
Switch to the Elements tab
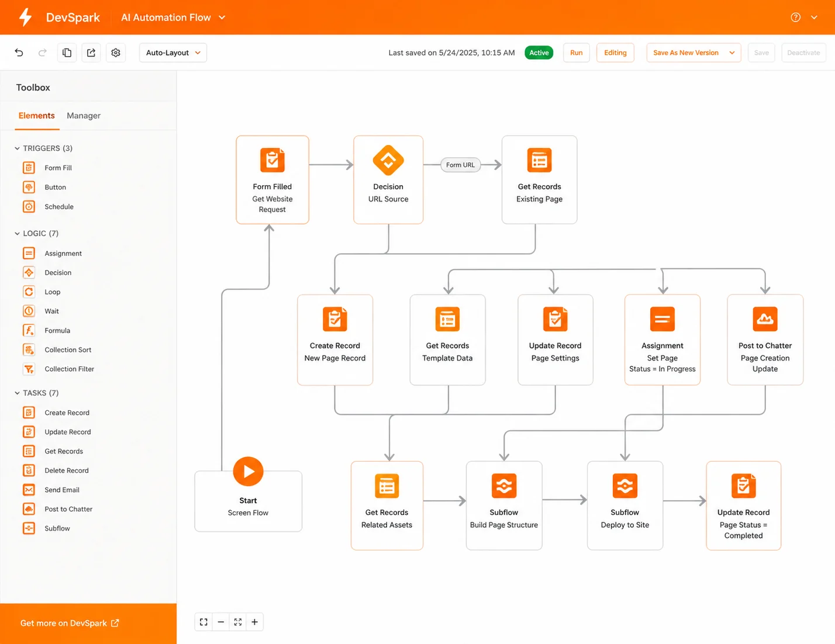36,116
